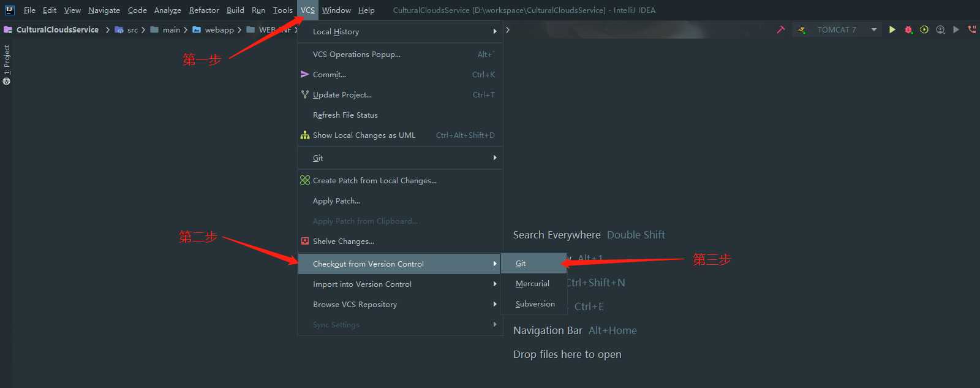Open the Code menu

coord(137,10)
